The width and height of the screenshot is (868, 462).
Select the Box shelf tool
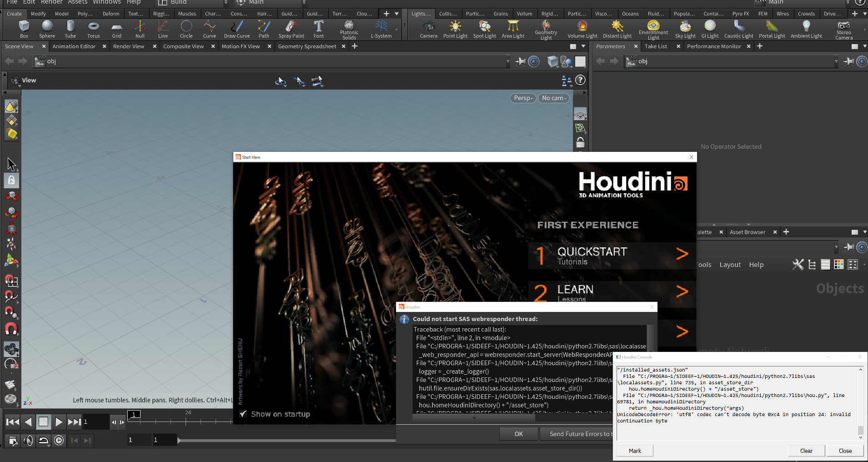[x=24, y=29]
